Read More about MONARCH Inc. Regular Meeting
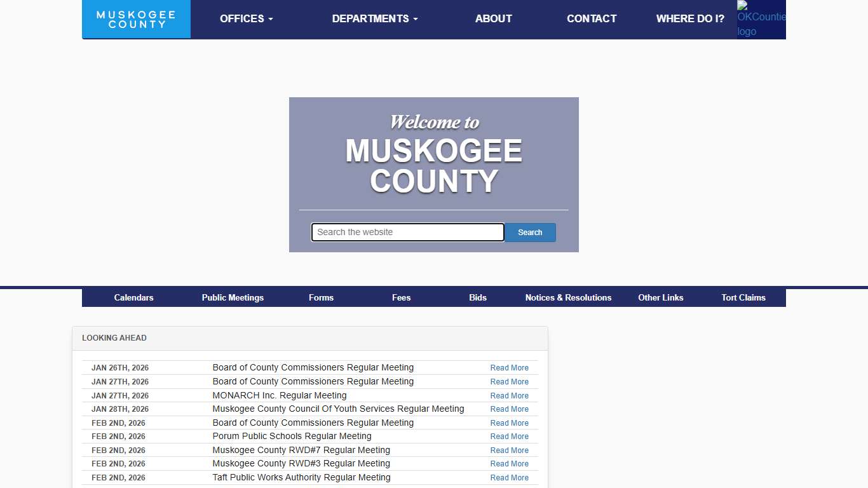The height and width of the screenshot is (488, 868). pyautogui.click(x=509, y=395)
